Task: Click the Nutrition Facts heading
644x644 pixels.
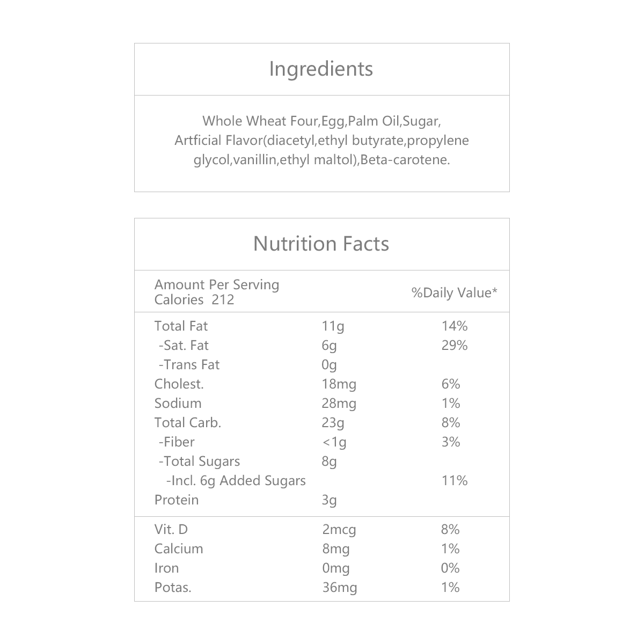Action: tap(321, 244)
